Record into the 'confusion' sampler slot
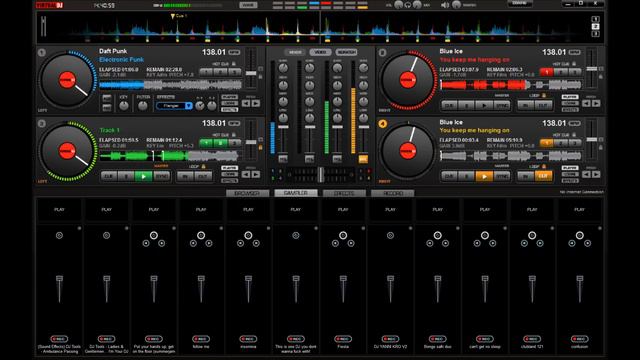640x360 pixels. [579, 339]
